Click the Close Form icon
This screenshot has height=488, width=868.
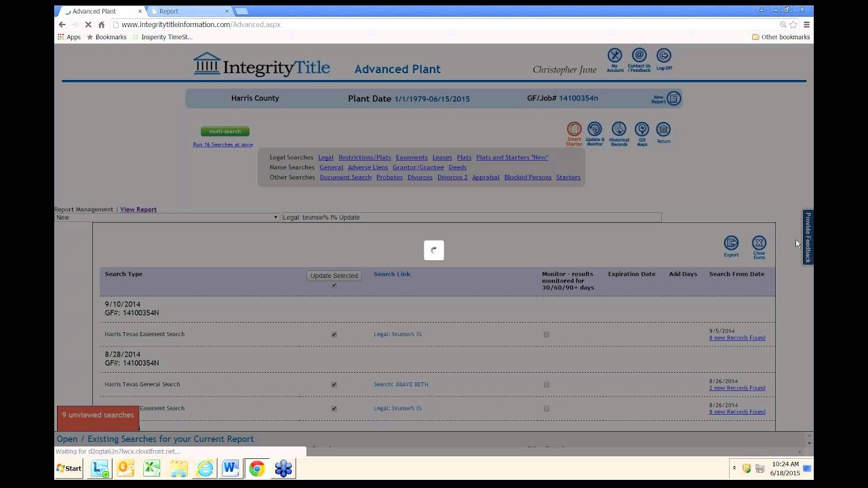(759, 247)
